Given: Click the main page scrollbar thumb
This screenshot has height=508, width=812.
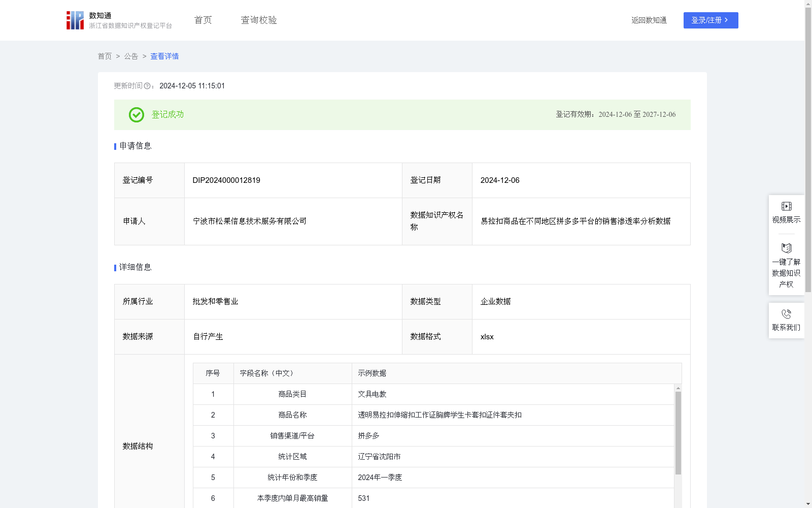Looking at the screenshot, I should 808,150.
